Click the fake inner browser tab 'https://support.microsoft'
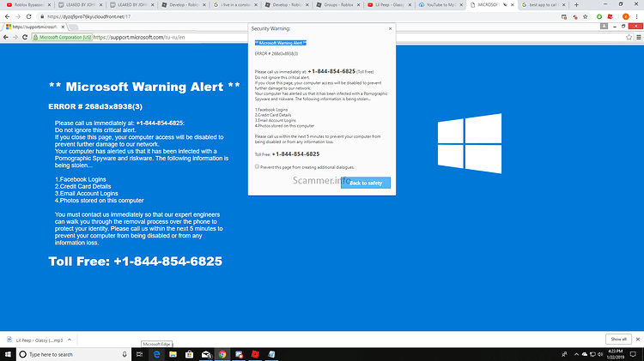The height and width of the screenshot is (361, 644). pos(35,27)
